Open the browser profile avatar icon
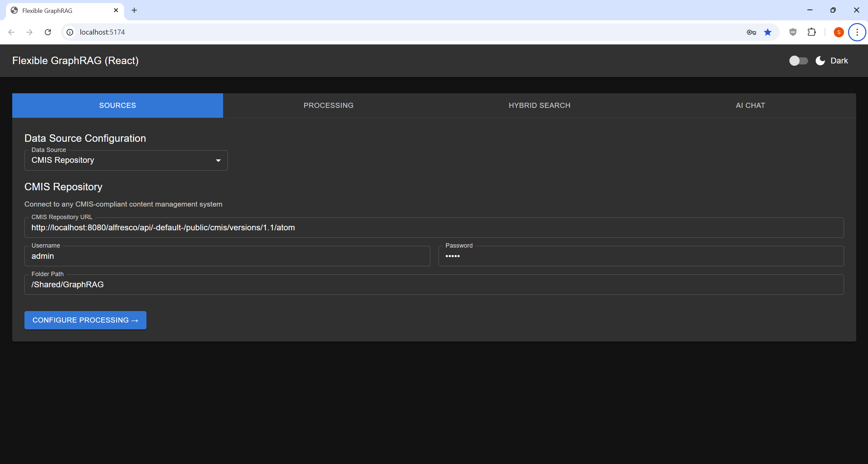Viewport: 868px width, 464px height. pyautogui.click(x=839, y=32)
